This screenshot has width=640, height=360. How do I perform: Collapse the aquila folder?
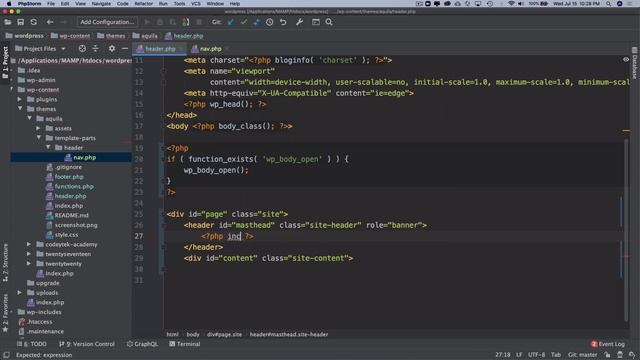[29, 118]
